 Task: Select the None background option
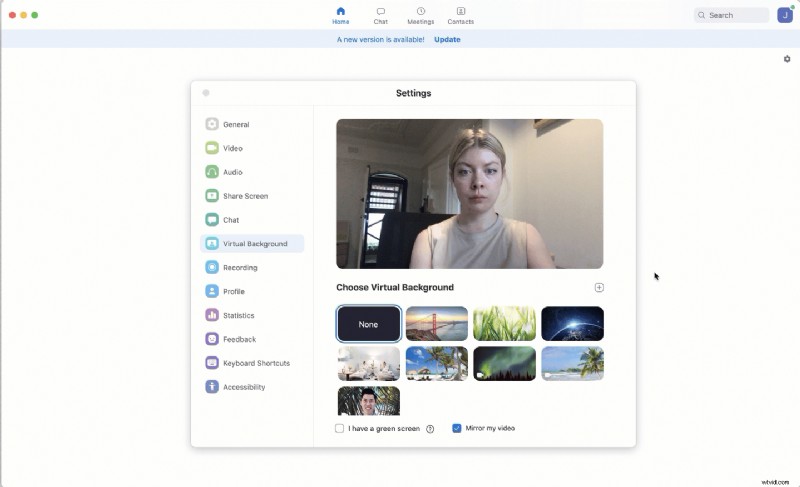[368, 324]
